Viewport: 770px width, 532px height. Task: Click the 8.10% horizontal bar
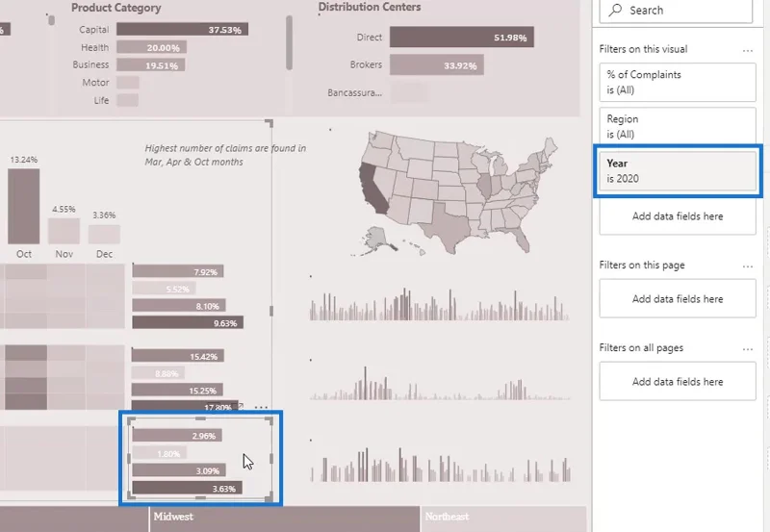tap(179, 306)
